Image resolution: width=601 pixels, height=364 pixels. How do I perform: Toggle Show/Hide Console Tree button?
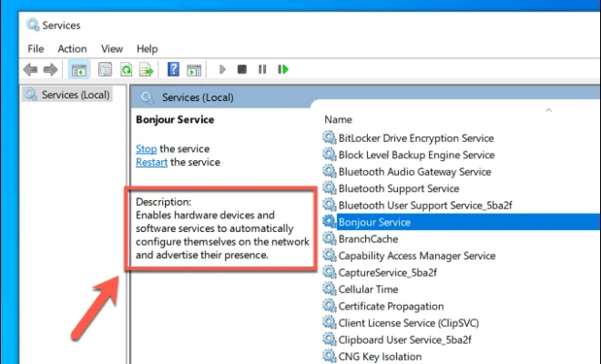(x=79, y=70)
